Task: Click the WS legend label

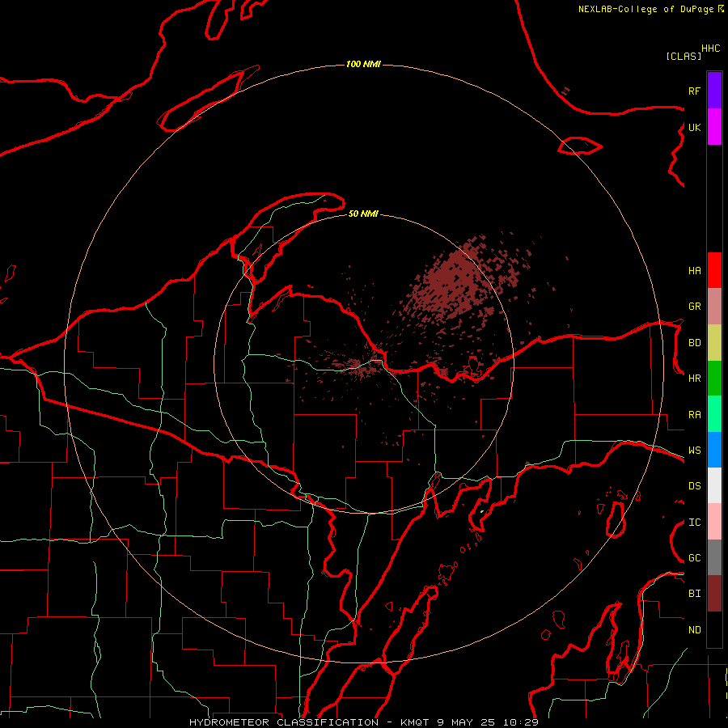Action: (695, 451)
